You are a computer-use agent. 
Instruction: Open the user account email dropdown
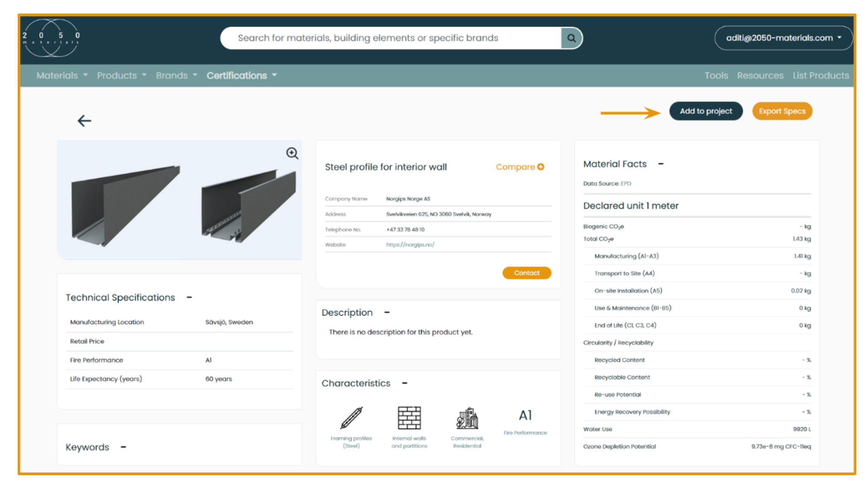pos(783,38)
